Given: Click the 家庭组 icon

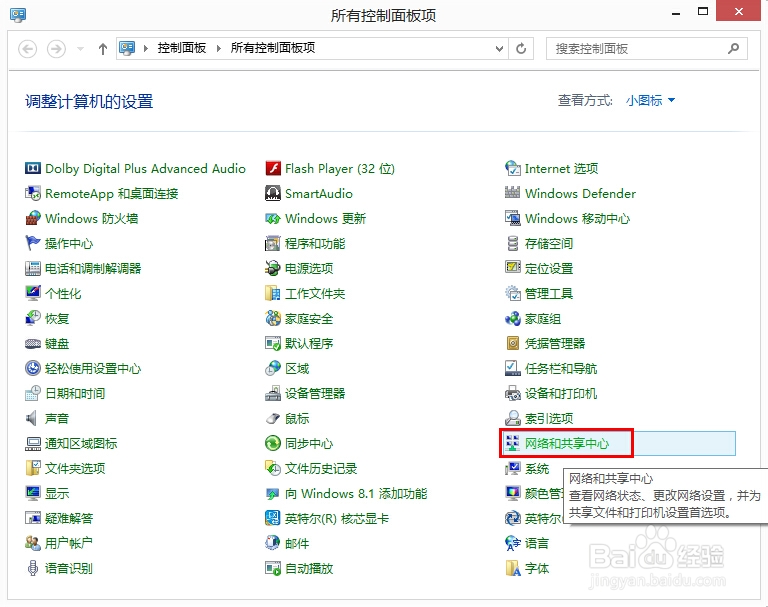Looking at the screenshot, I should pyautogui.click(x=512, y=318).
